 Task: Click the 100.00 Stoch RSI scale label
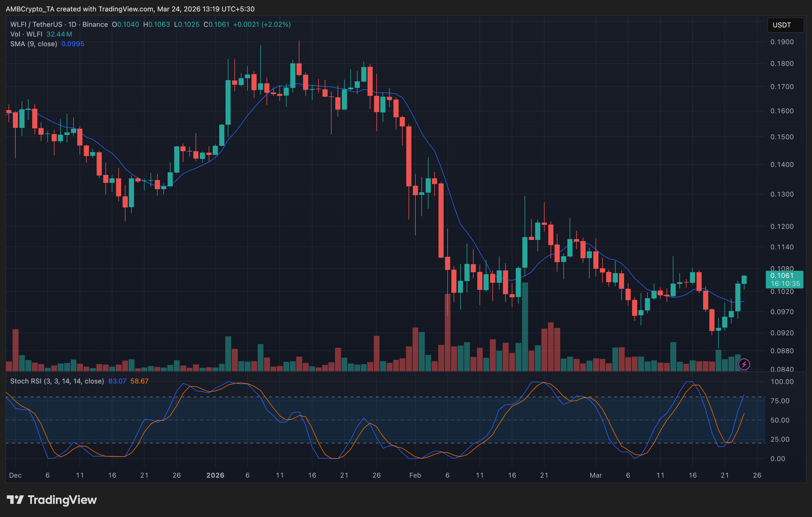click(x=782, y=382)
